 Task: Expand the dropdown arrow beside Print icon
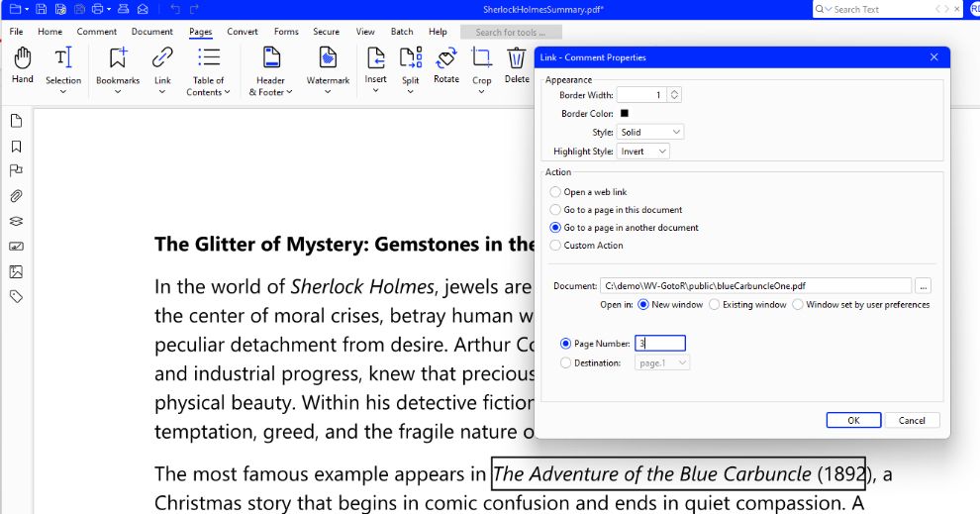tap(109, 9)
